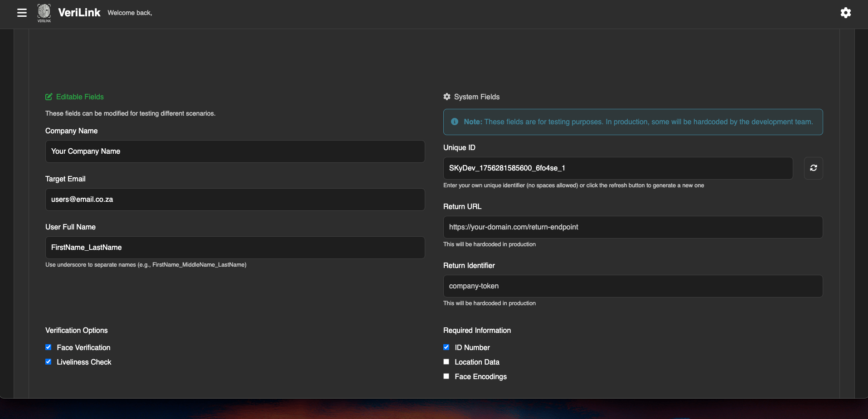Open settings via the gear icon
This screenshot has width=868, height=419.
pyautogui.click(x=845, y=13)
